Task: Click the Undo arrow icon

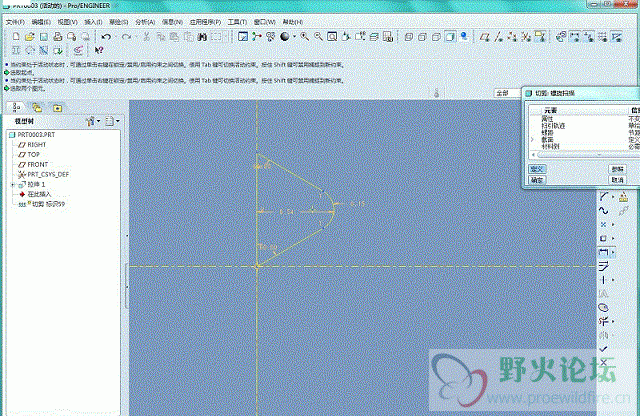Action: [106, 37]
